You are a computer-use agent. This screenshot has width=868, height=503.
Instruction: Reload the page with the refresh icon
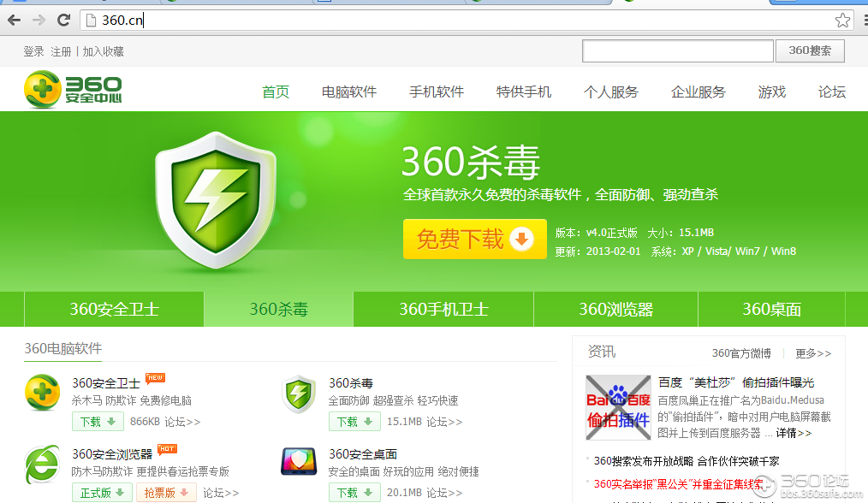(x=63, y=21)
